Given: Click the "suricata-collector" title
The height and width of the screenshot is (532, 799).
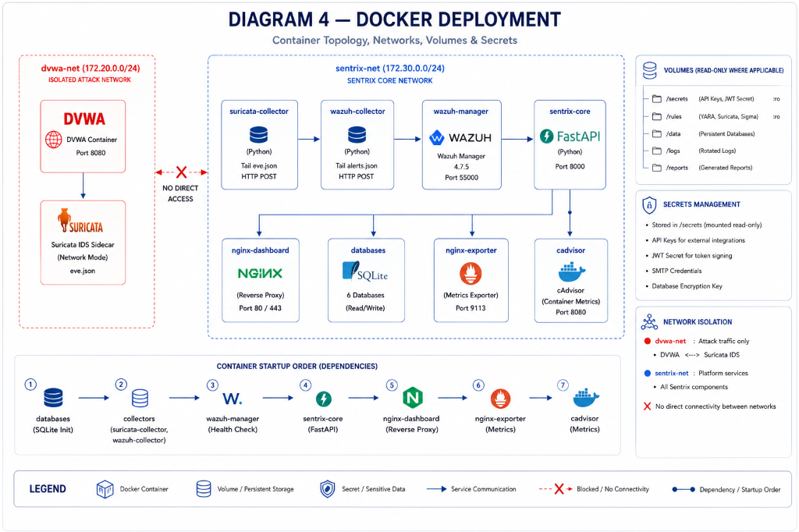Looking at the screenshot, I should click(259, 111).
